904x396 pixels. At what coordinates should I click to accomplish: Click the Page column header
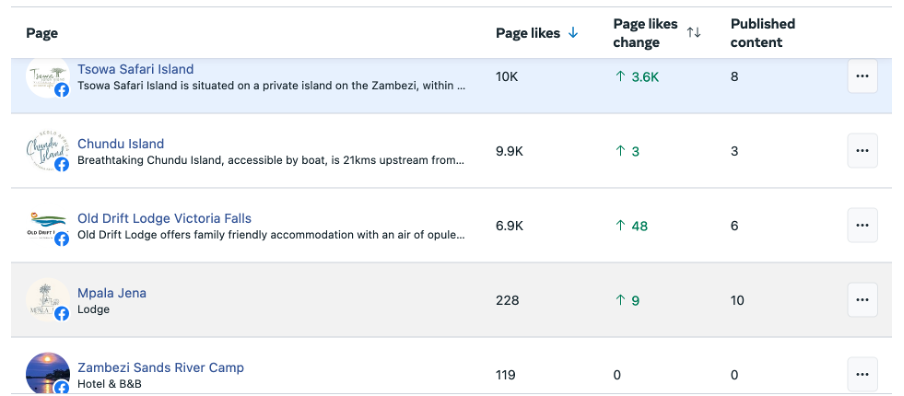click(42, 33)
